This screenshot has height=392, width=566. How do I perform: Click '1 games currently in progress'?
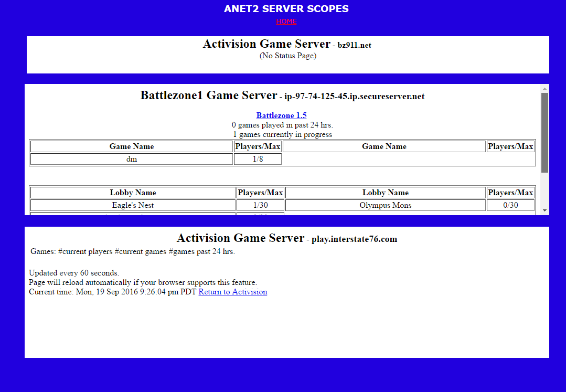pyautogui.click(x=282, y=134)
